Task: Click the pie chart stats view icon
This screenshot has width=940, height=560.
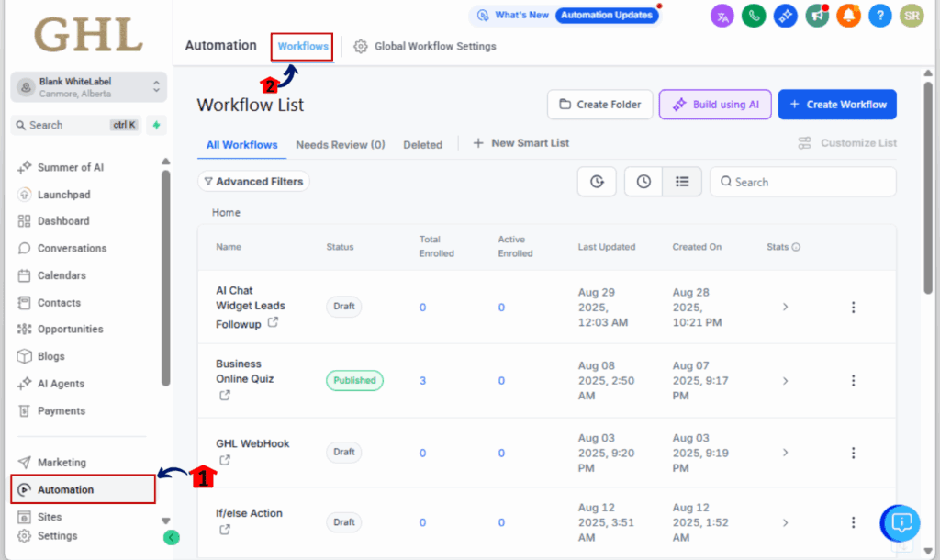Action: click(597, 182)
